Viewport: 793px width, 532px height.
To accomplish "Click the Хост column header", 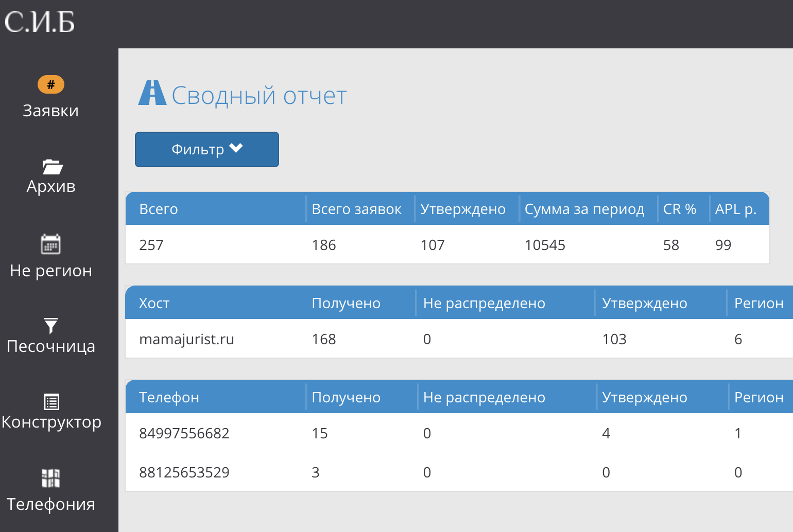I will (154, 303).
